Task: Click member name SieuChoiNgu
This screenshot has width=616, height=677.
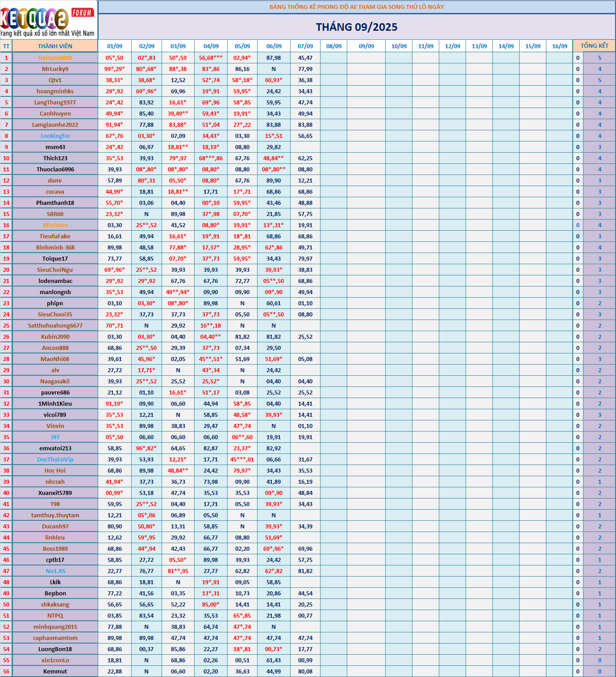Action: pyautogui.click(x=55, y=270)
